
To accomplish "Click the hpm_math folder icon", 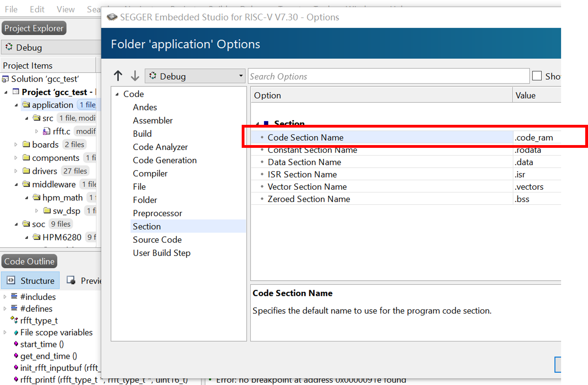I will tap(37, 197).
